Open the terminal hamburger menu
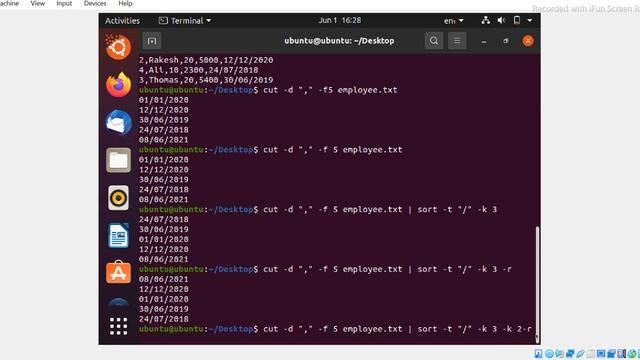640x360 pixels. tap(457, 41)
